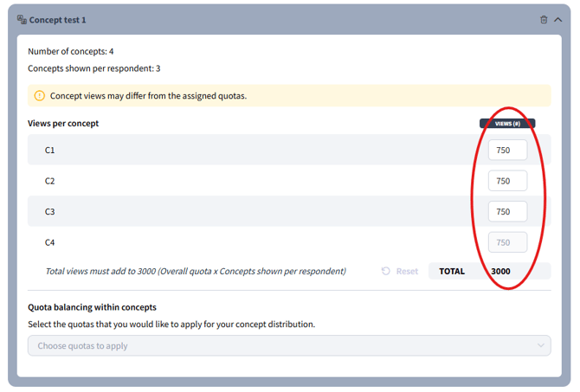The image size is (580, 392).
Task: Click the greyed-out C4 views field
Action: pos(507,242)
